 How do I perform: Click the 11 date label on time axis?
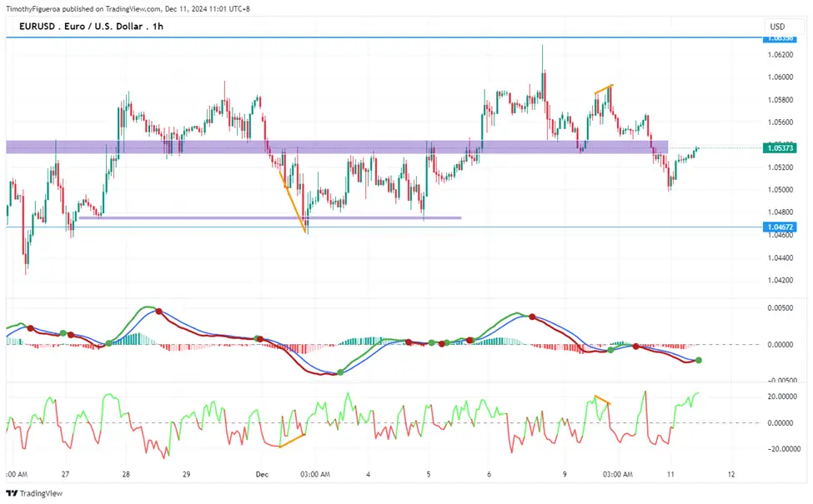[670, 474]
